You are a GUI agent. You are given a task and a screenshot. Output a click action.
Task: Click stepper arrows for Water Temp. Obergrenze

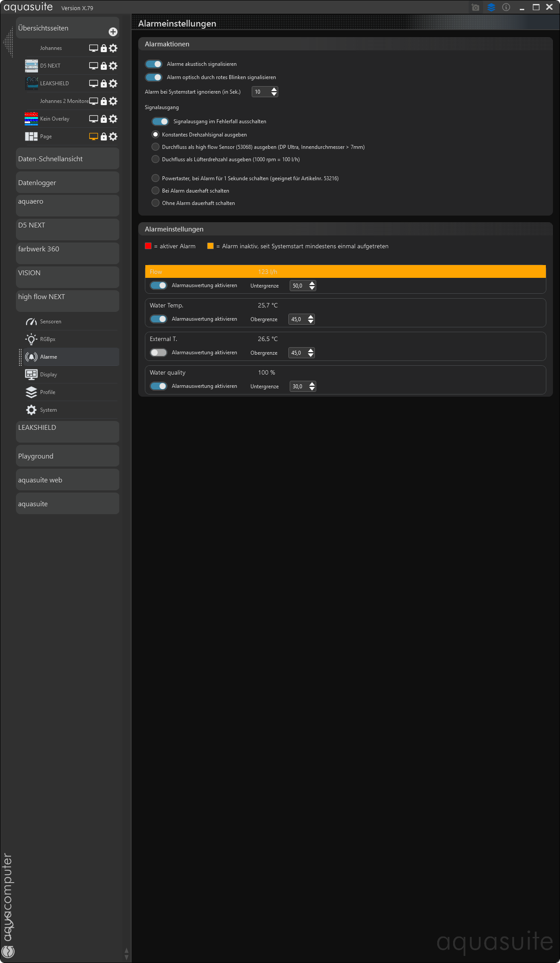pos(311,319)
